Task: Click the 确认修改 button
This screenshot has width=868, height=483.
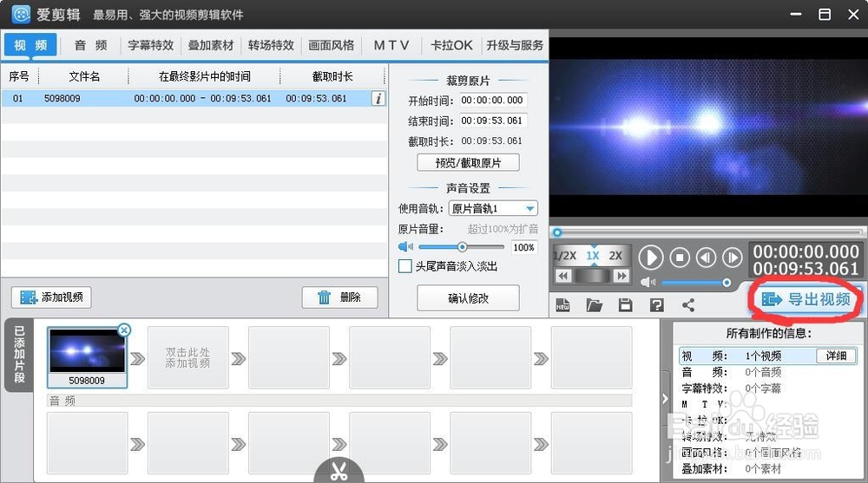Action: coord(468,298)
